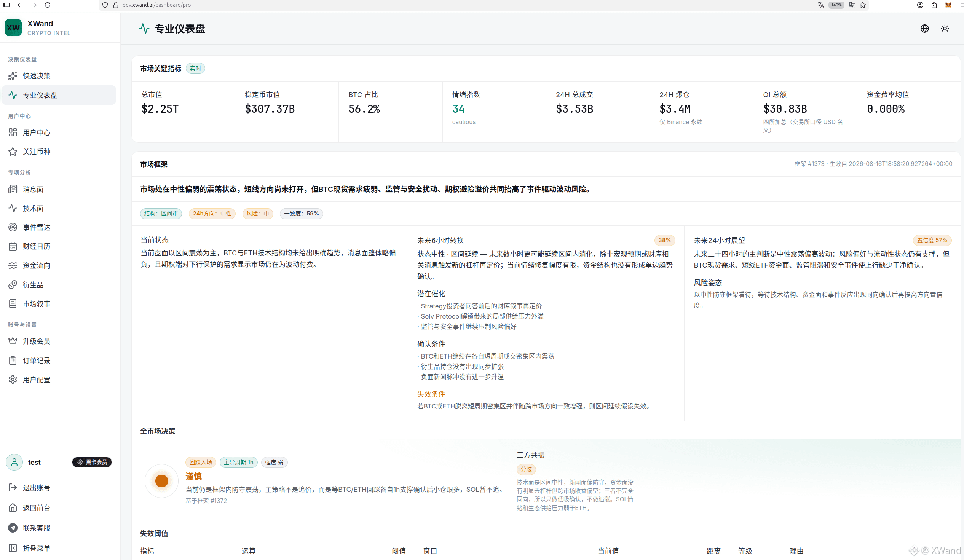Viewport: 964px width, 560px height.
Task: Click OI 总额 value $30.83B
Action: tap(785, 109)
